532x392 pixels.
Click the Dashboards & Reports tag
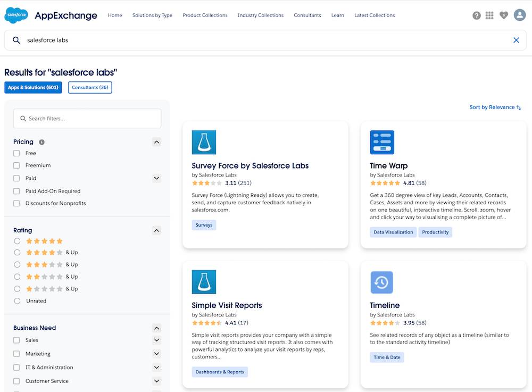pyautogui.click(x=220, y=372)
